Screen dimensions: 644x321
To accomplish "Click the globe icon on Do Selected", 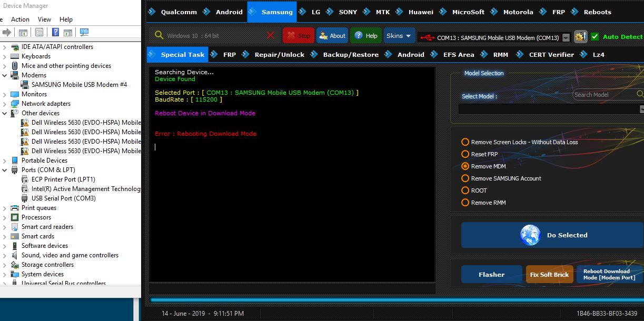I will [530, 235].
